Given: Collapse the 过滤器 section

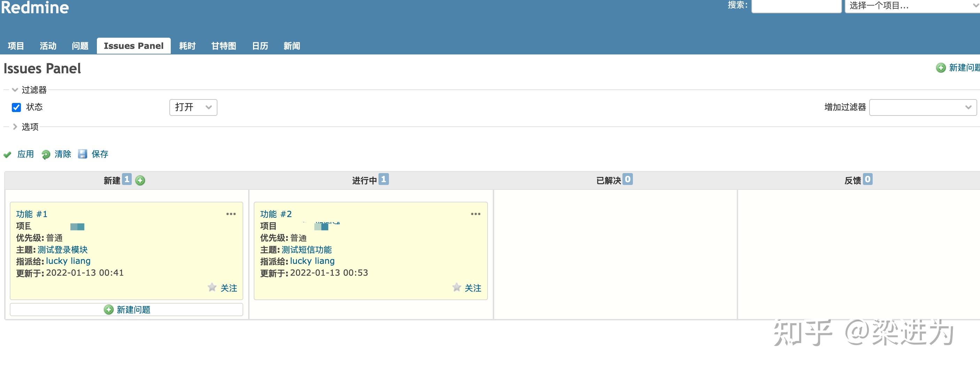Looking at the screenshot, I should pos(15,90).
